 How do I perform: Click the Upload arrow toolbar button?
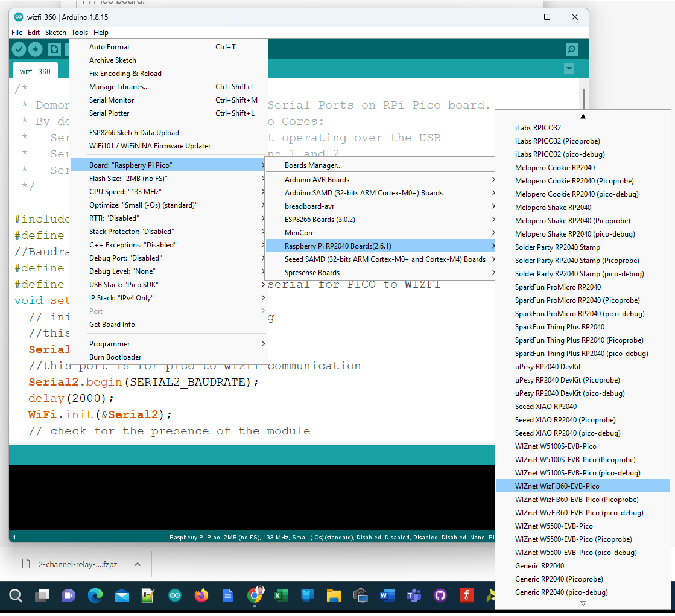pos(36,49)
